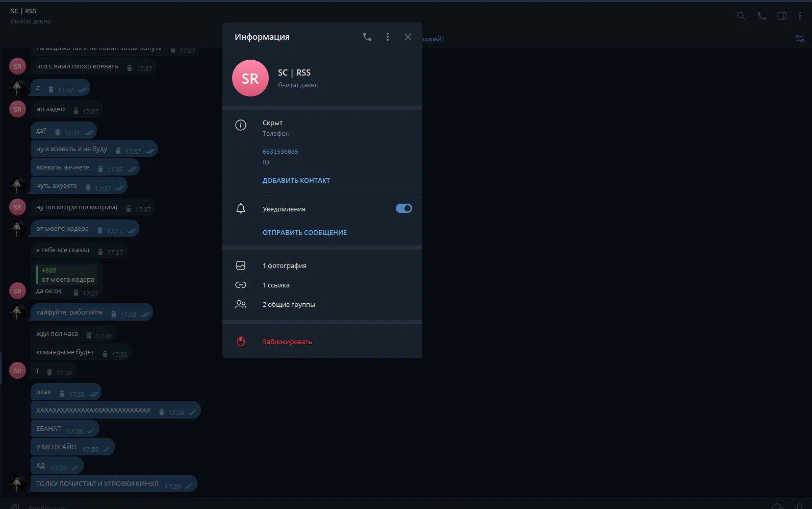This screenshot has height=509, width=812.
Task: Open the 1 ссылка shared links
Action: click(276, 285)
